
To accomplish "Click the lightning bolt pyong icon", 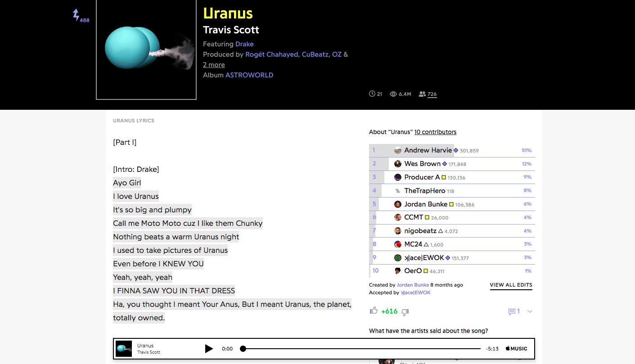I will [x=76, y=15].
